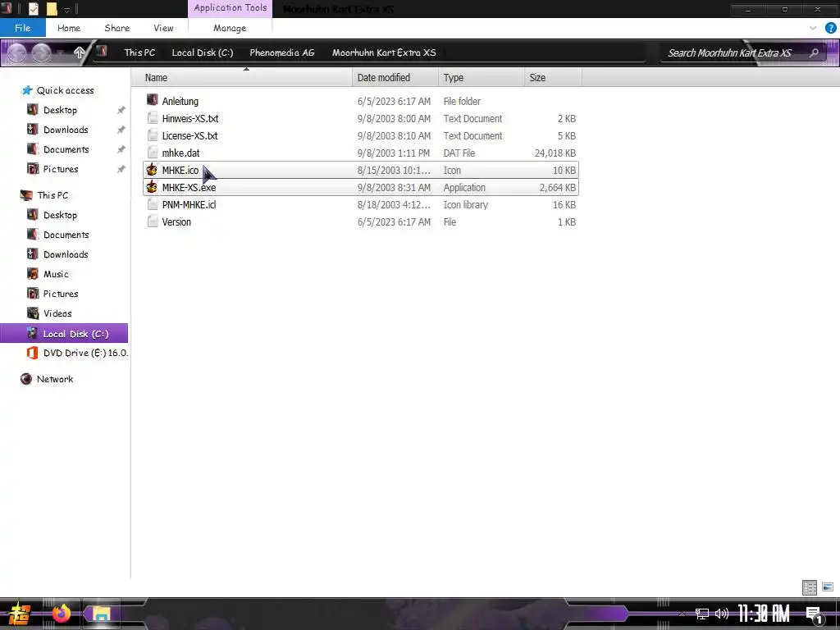The image size is (840, 630).
Task: Sort files by Name column
Action: tap(242, 78)
